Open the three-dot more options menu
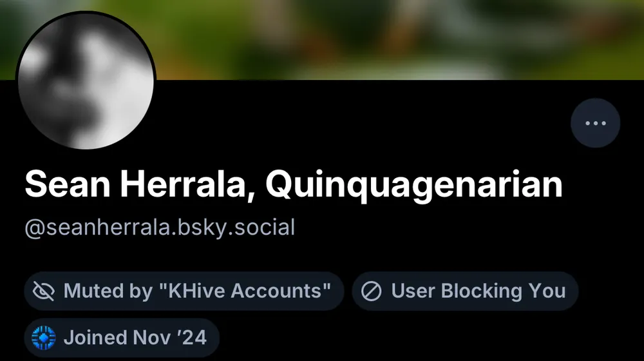Image resolution: width=644 pixels, height=361 pixels. click(595, 123)
